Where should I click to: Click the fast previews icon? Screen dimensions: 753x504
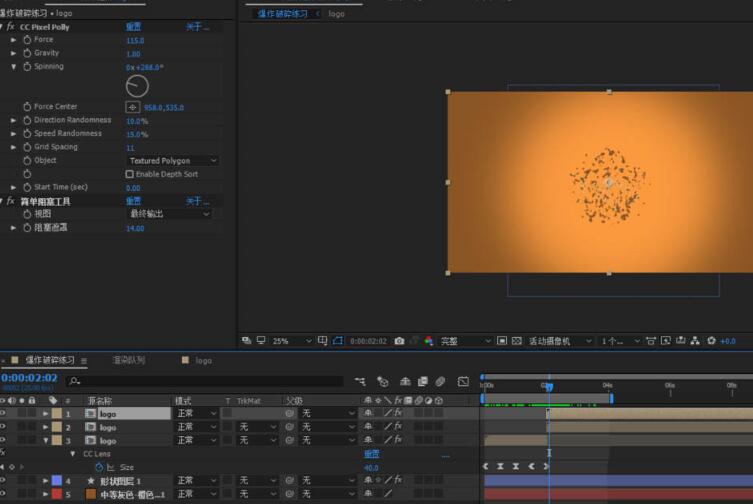666,341
